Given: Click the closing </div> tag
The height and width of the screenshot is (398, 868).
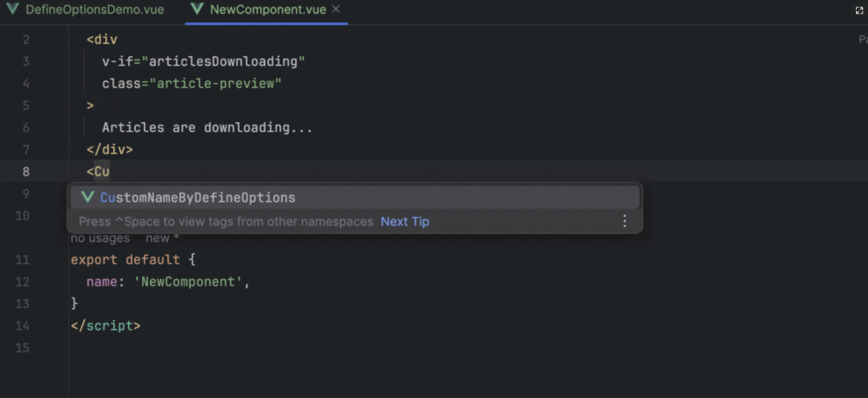Looking at the screenshot, I should (109, 150).
